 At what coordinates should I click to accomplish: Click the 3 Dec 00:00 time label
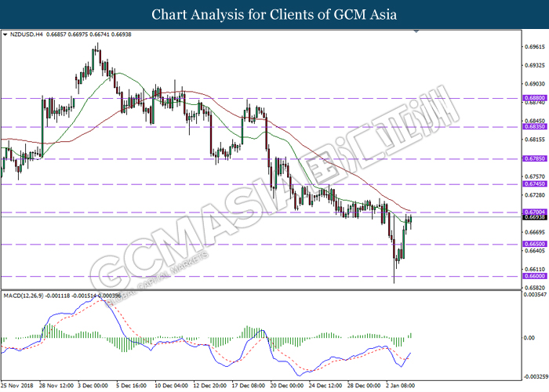[x=93, y=386]
